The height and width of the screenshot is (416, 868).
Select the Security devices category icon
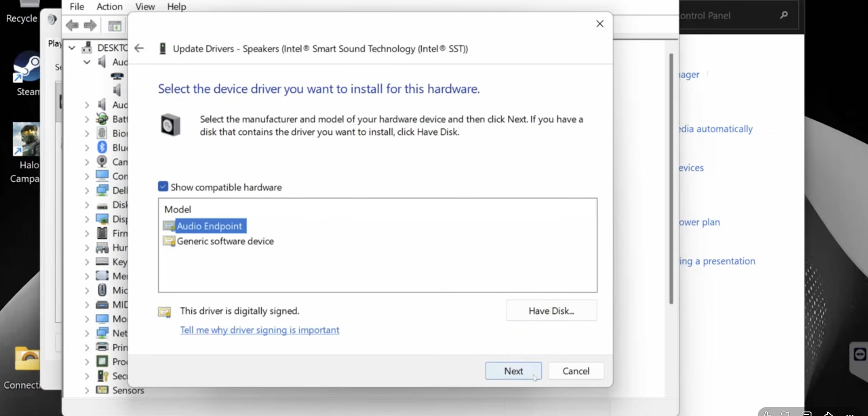pyautogui.click(x=102, y=375)
